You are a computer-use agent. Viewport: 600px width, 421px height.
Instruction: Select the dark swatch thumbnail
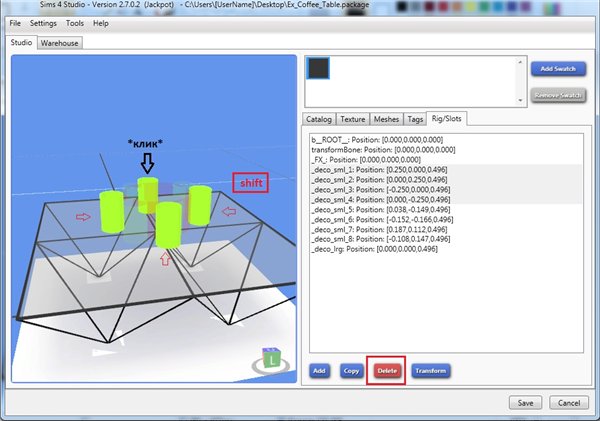[320, 69]
